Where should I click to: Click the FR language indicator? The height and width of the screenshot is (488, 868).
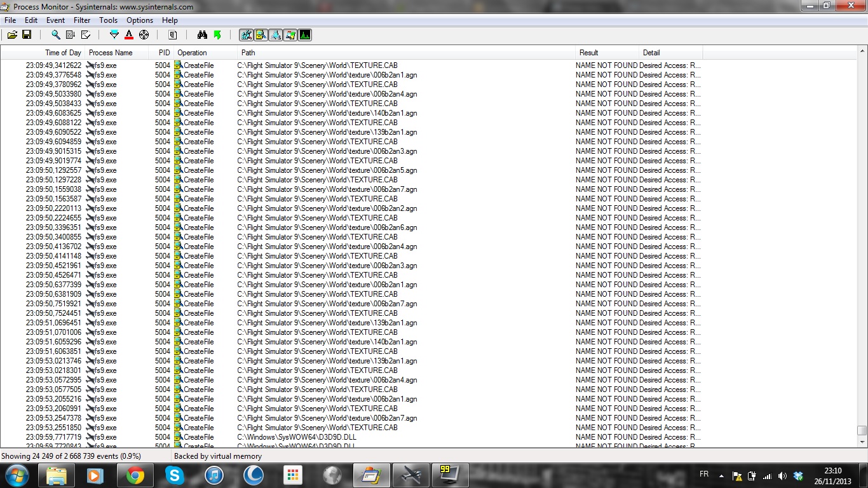(704, 475)
